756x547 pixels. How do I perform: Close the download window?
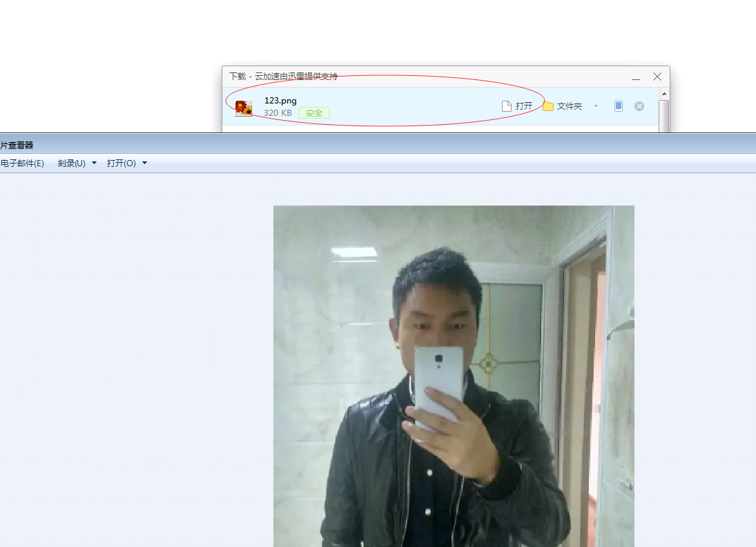(657, 77)
